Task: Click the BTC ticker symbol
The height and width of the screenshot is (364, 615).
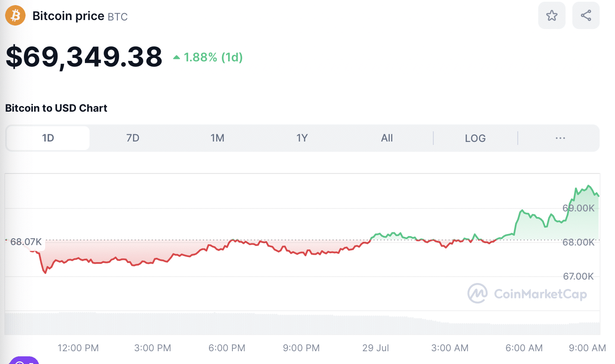Action: [118, 17]
